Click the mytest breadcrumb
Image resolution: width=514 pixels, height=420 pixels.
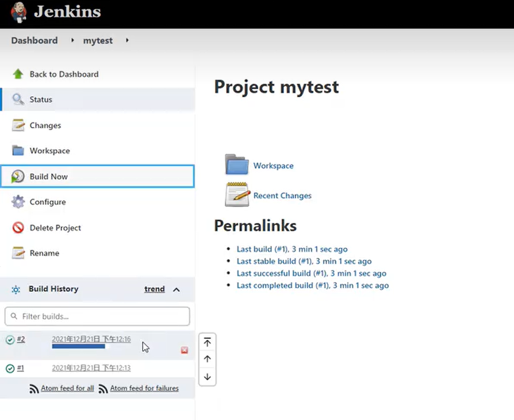[98, 41]
